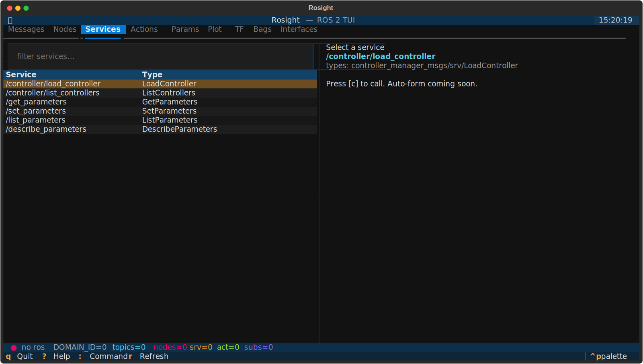Image resolution: width=643 pixels, height=364 pixels.
Task: Switch to the Params tab
Action: 185,29
